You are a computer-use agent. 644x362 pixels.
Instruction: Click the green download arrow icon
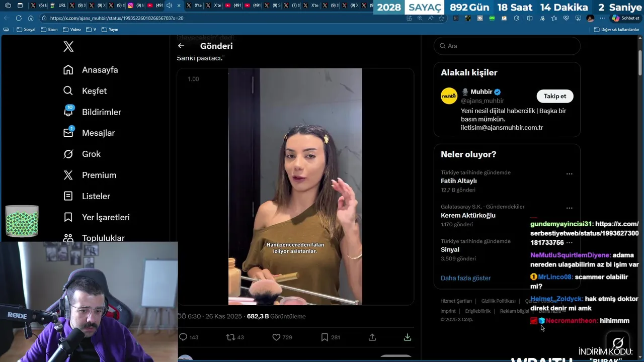tap(408, 337)
